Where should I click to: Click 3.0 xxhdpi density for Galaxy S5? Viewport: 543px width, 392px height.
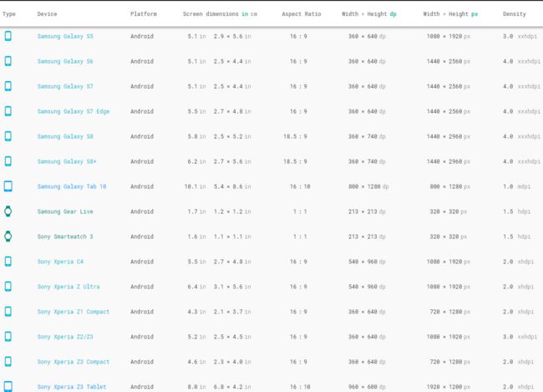click(520, 37)
